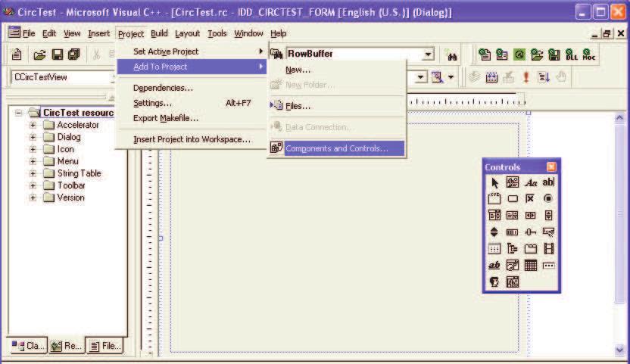This screenshot has width=630, height=364.
Task: Select the List Control tool
Action: [494, 249]
